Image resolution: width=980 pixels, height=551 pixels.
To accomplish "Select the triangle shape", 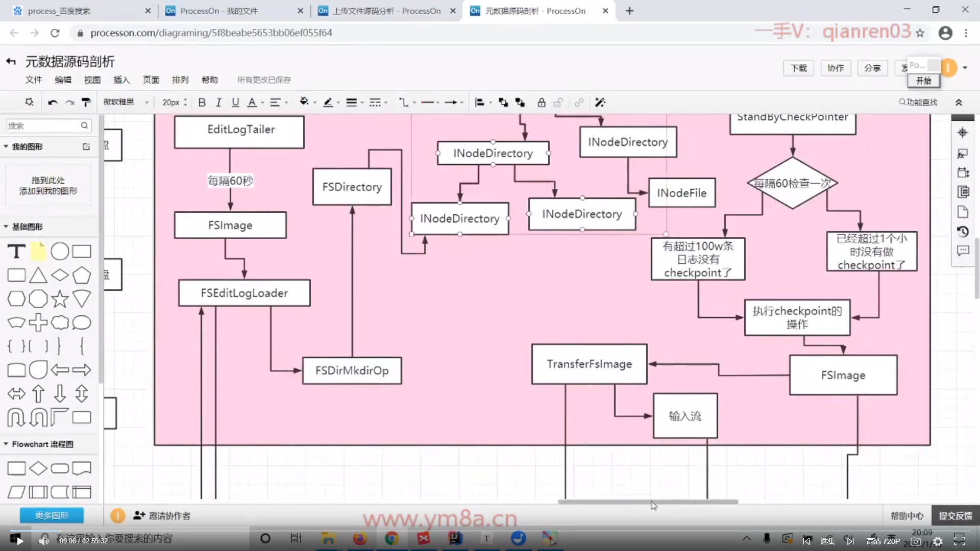I will pos(38,275).
